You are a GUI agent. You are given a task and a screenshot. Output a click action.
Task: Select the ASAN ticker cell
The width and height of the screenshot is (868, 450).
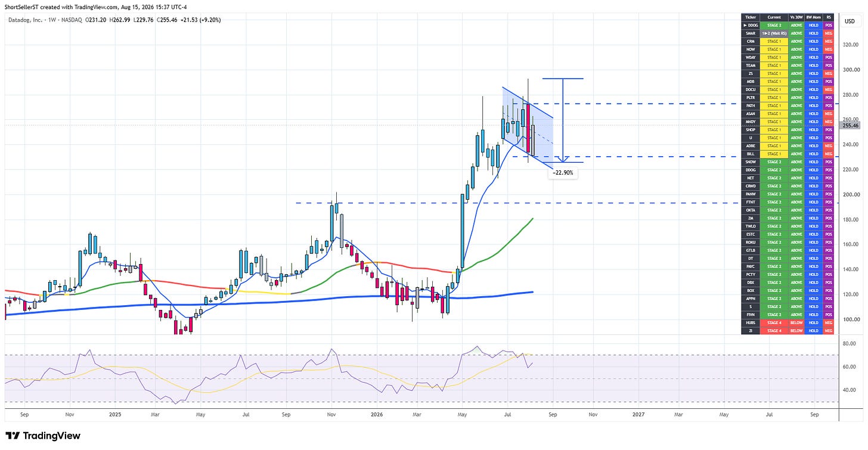click(751, 114)
